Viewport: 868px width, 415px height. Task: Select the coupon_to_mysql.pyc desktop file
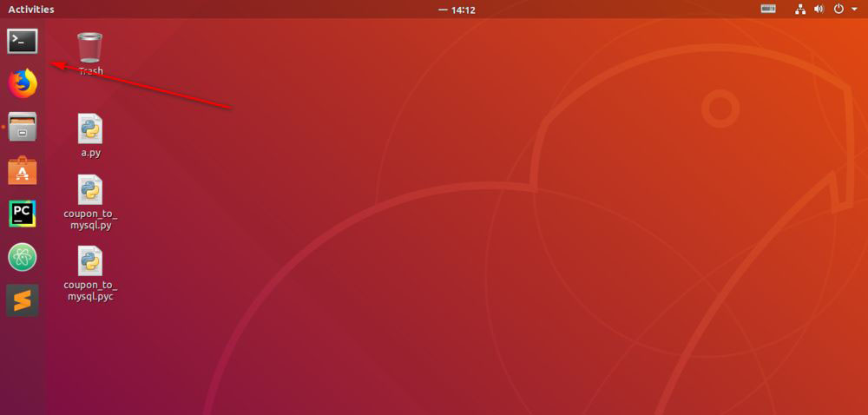click(90, 260)
